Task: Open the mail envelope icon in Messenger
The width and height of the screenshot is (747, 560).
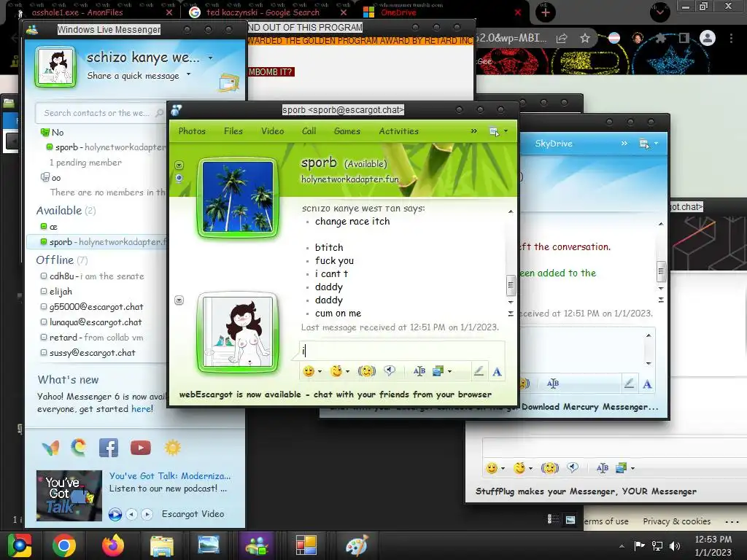Action: pyautogui.click(x=229, y=82)
